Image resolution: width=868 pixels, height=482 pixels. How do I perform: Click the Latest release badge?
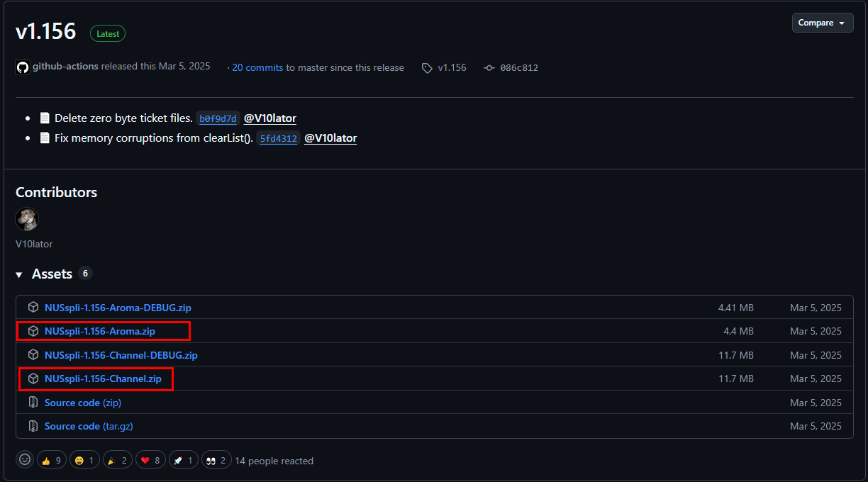[107, 33]
